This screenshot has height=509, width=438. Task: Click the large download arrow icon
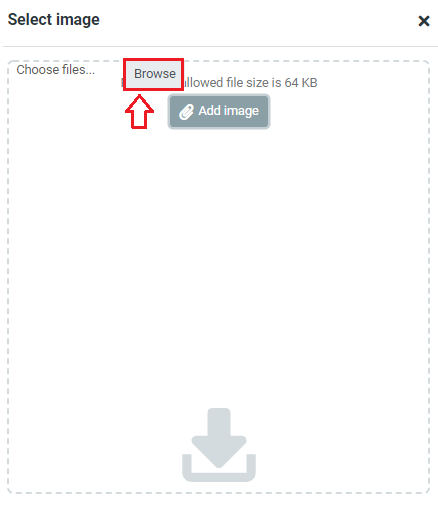pyautogui.click(x=219, y=444)
